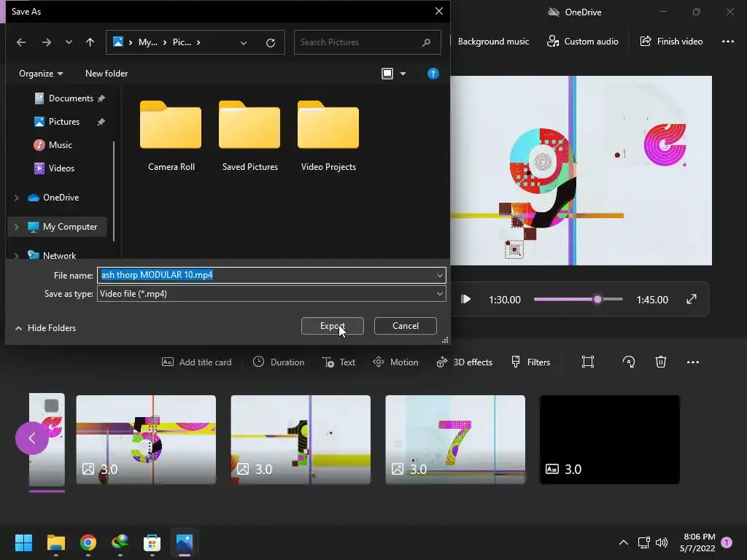Play the video preview

click(466, 299)
